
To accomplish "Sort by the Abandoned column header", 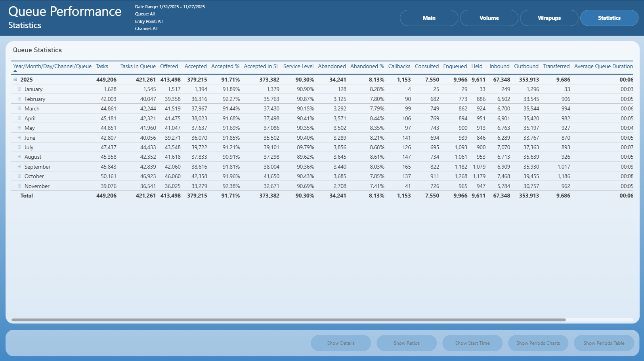I will pos(332,66).
